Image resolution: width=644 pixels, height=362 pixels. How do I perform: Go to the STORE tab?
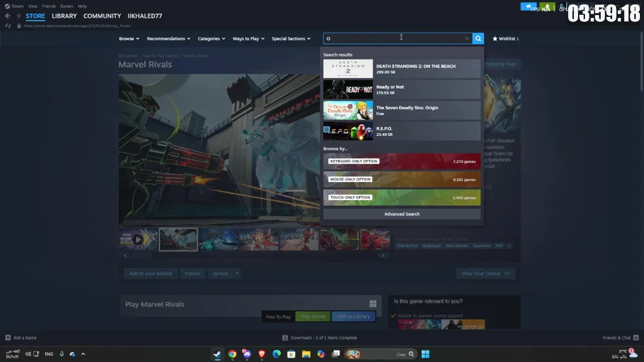click(35, 16)
